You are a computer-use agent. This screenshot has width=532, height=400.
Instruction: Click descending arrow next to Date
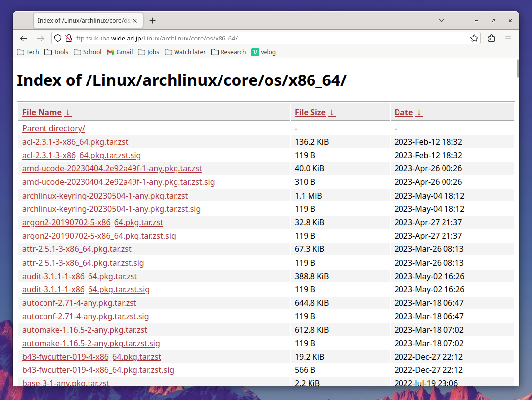pos(419,112)
